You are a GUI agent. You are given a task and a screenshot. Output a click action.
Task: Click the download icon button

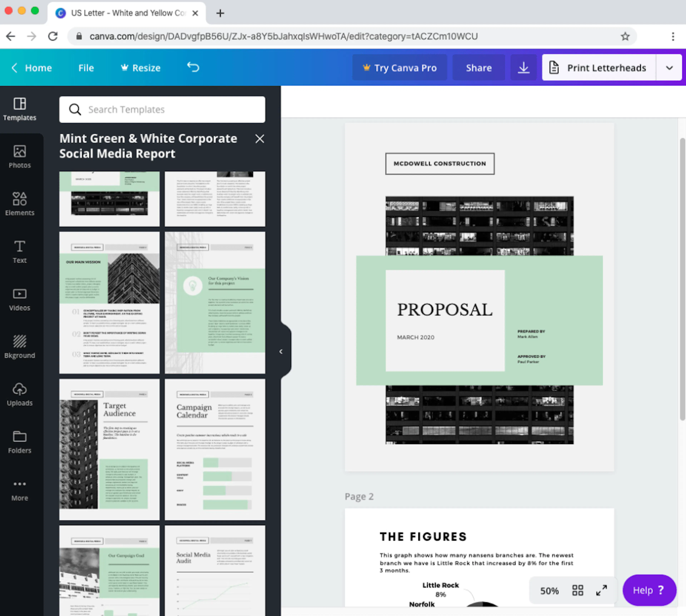523,68
